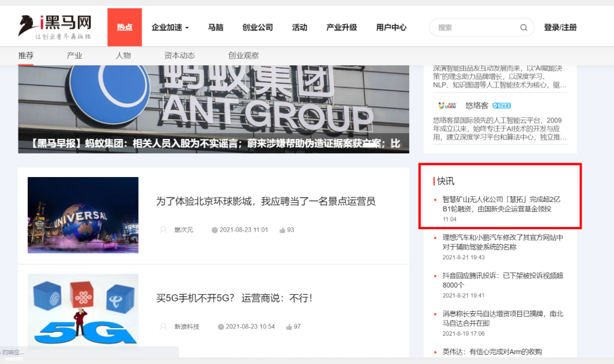Click the 悠络客 company logo icon

447,105
